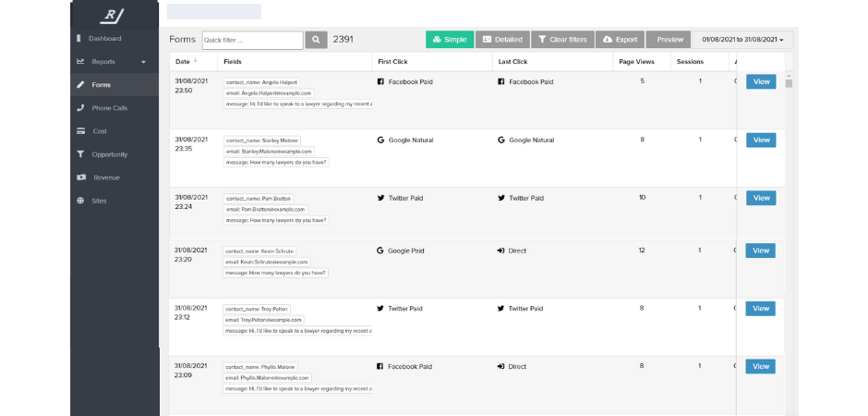Viewport: 868px width, 416px height.
Task: Expand the Reports sidebar menu
Action: click(x=111, y=62)
